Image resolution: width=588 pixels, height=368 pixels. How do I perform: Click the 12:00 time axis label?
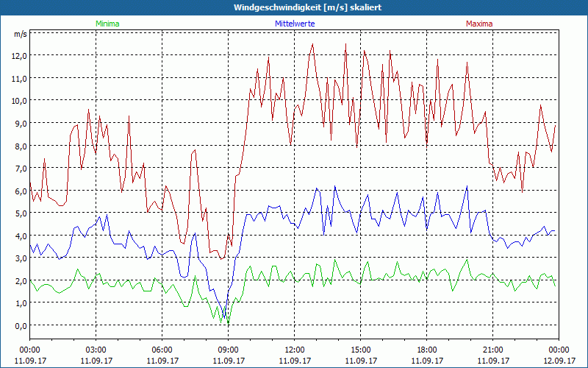294,350
